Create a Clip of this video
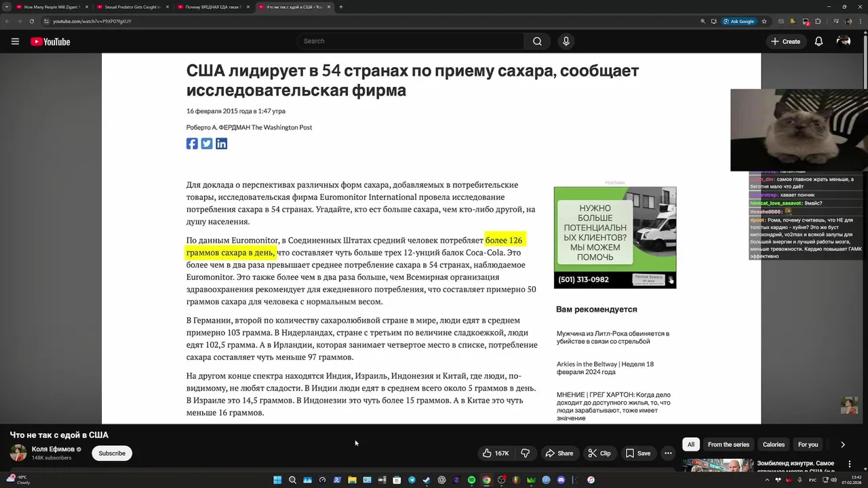 point(599,453)
